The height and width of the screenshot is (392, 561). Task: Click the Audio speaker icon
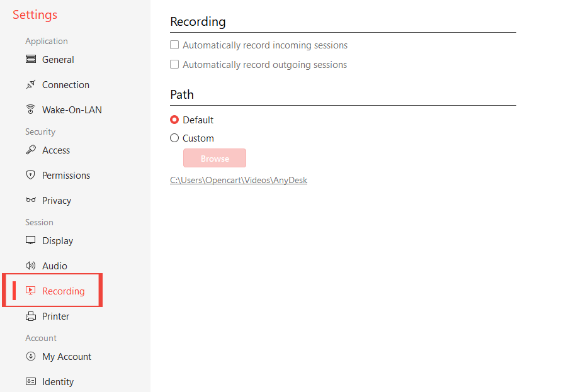(31, 266)
